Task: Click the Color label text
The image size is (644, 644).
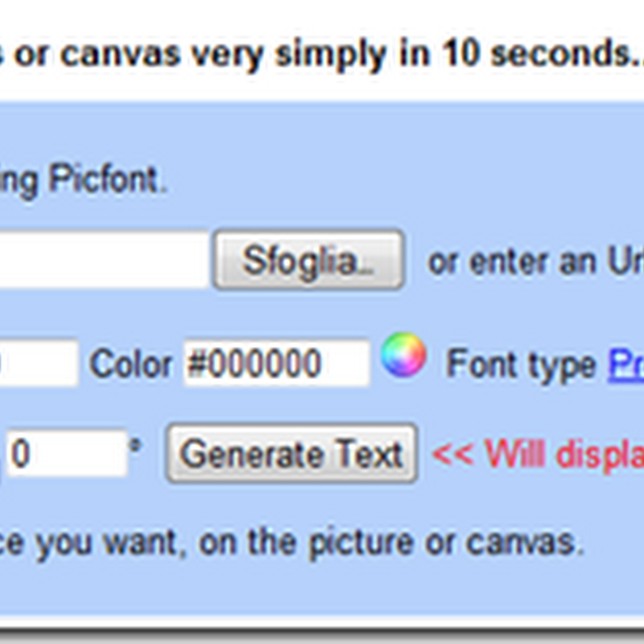Action: pos(131,365)
